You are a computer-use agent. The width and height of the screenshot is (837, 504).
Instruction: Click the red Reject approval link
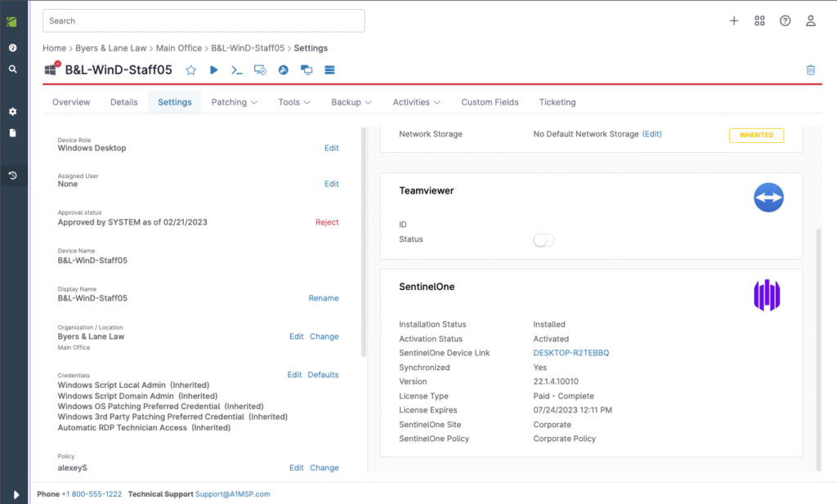coord(327,222)
